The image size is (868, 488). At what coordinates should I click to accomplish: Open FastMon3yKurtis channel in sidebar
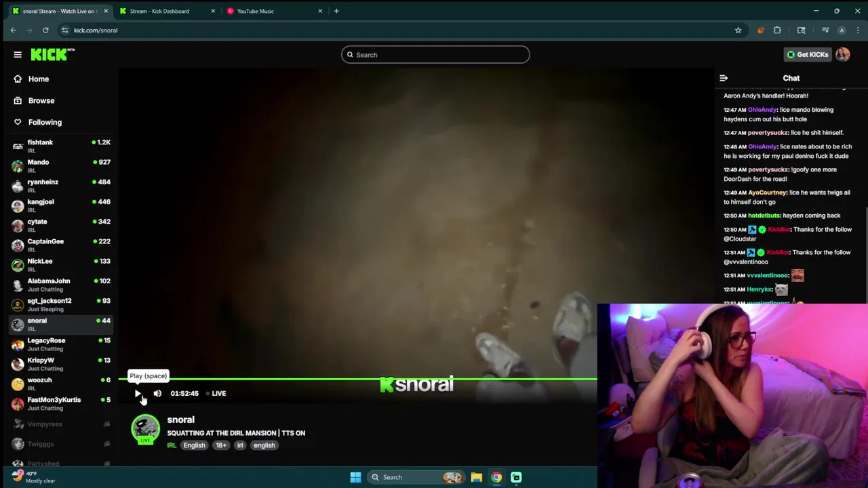coord(61,403)
